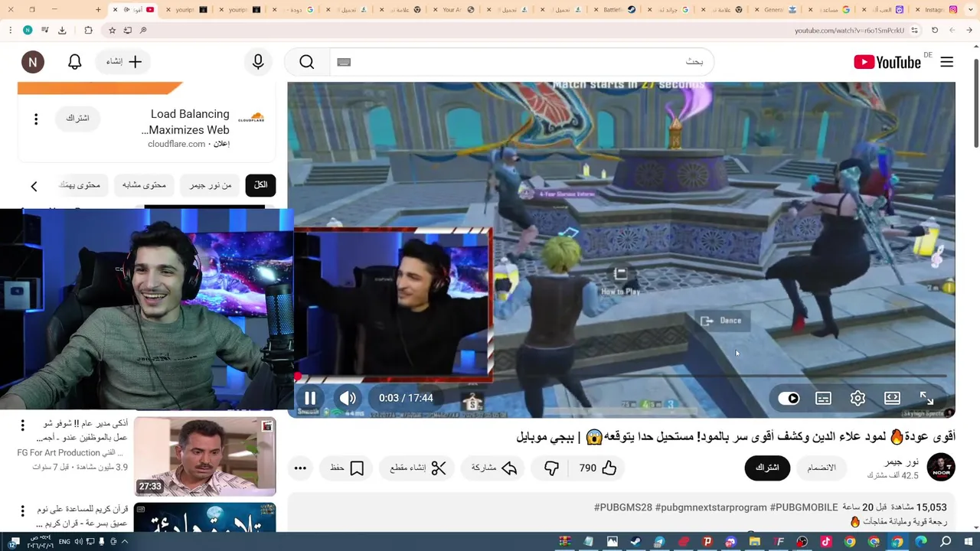This screenshot has height=551, width=980.
Task: Select the 'محتوى يهمك' filter chip
Action: (x=80, y=185)
